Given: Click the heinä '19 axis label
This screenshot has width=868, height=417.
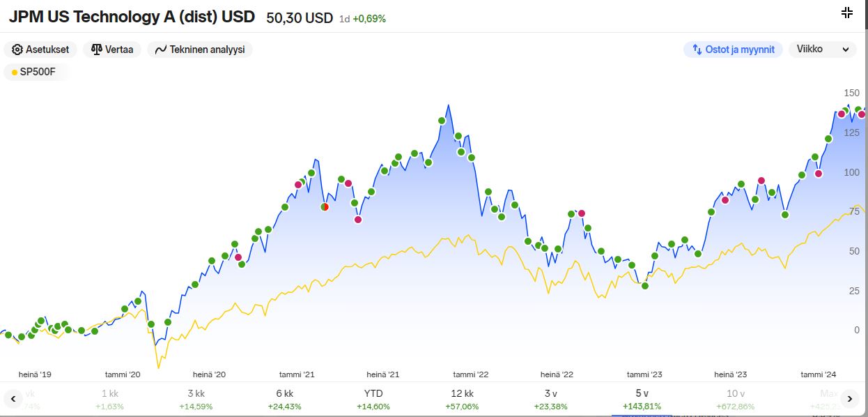Looking at the screenshot, I should (x=35, y=374).
